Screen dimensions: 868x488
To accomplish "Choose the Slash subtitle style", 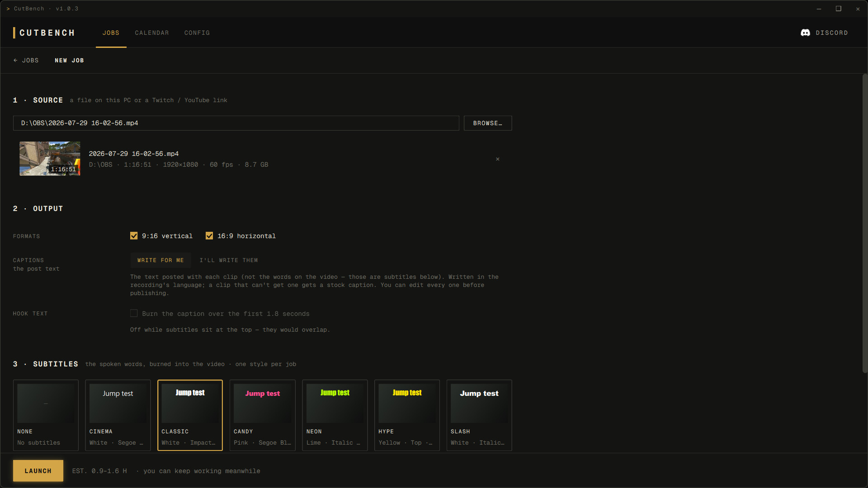I will click(x=479, y=415).
